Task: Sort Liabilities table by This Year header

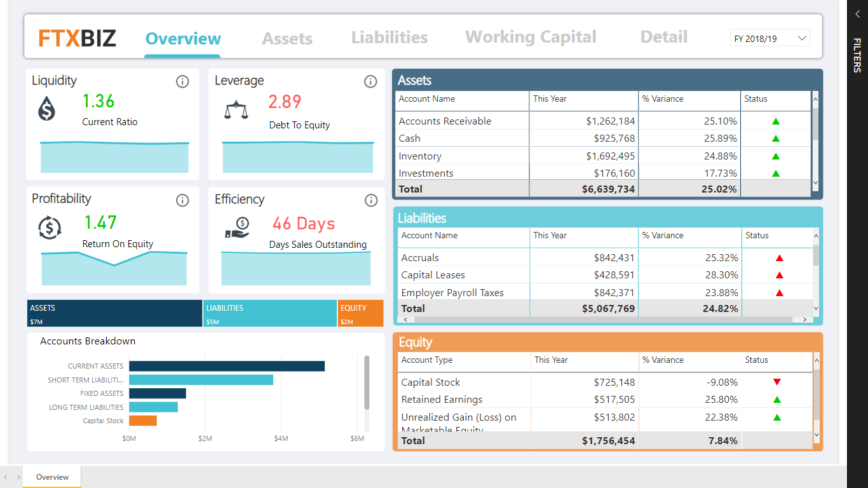Action: pos(550,236)
